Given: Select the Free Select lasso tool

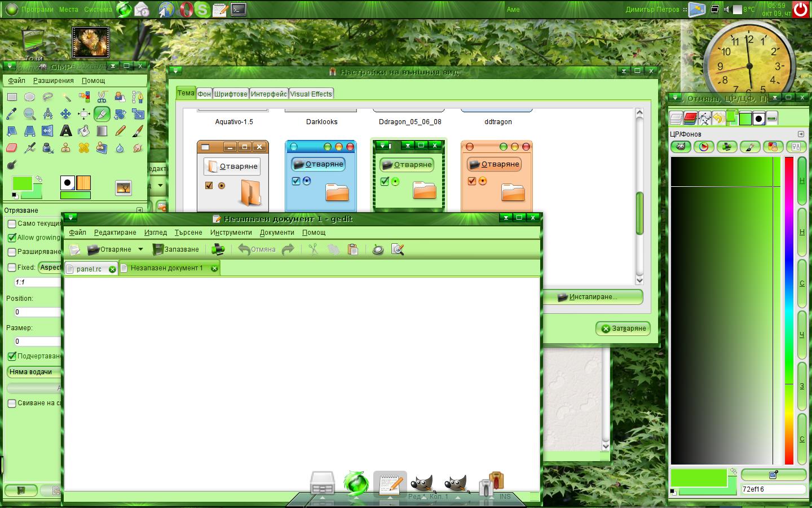Looking at the screenshot, I should pos(48,97).
